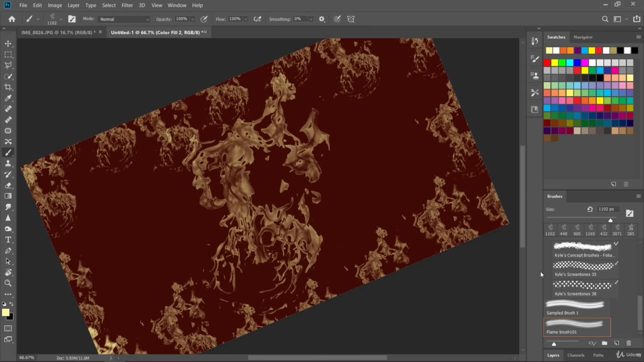Click the foreground color swatch
The image size is (644, 362).
point(6,313)
